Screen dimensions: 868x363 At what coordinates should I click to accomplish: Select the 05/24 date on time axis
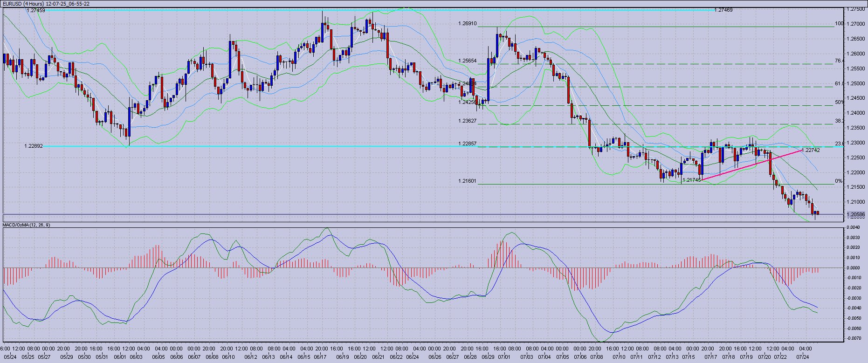(x=9, y=357)
